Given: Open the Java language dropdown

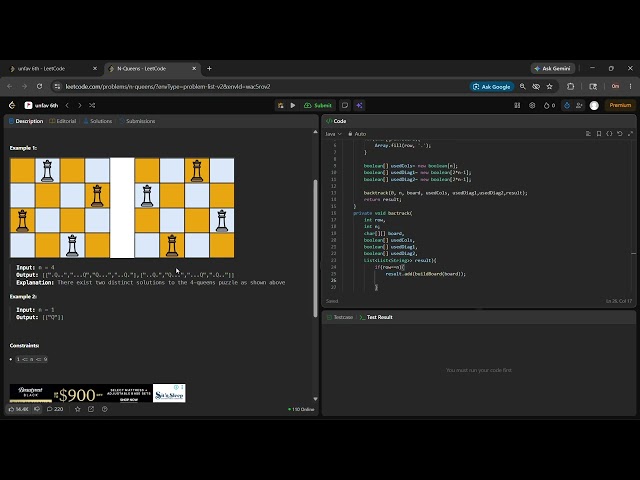Looking at the screenshot, I should 333,134.
